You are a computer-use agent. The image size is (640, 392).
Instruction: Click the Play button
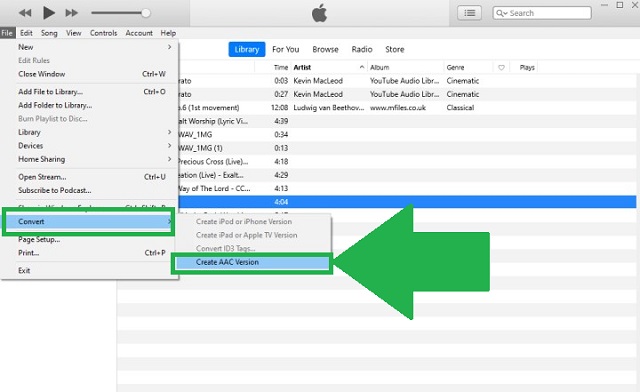point(49,13)
